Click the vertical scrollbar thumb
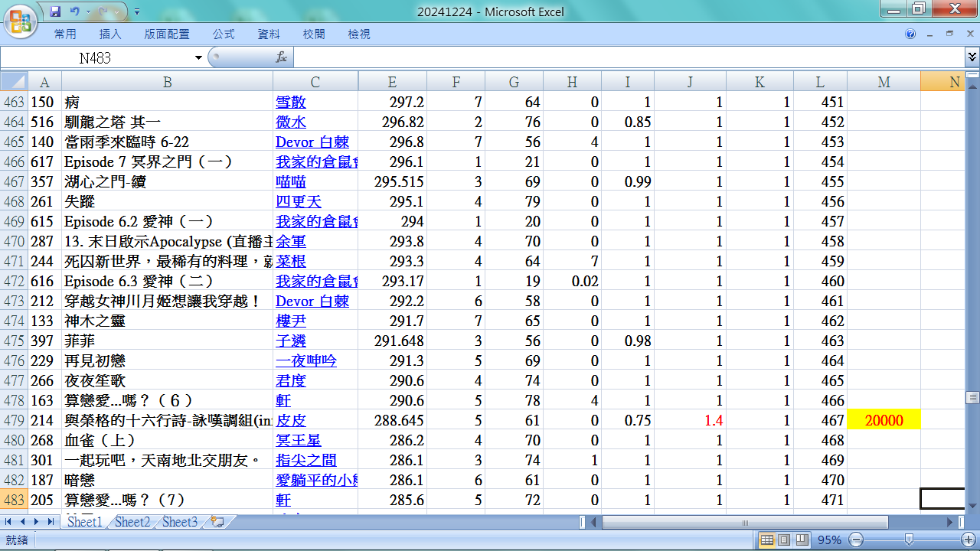This screenshot has width=980, height=551. (x=972, y=397)
